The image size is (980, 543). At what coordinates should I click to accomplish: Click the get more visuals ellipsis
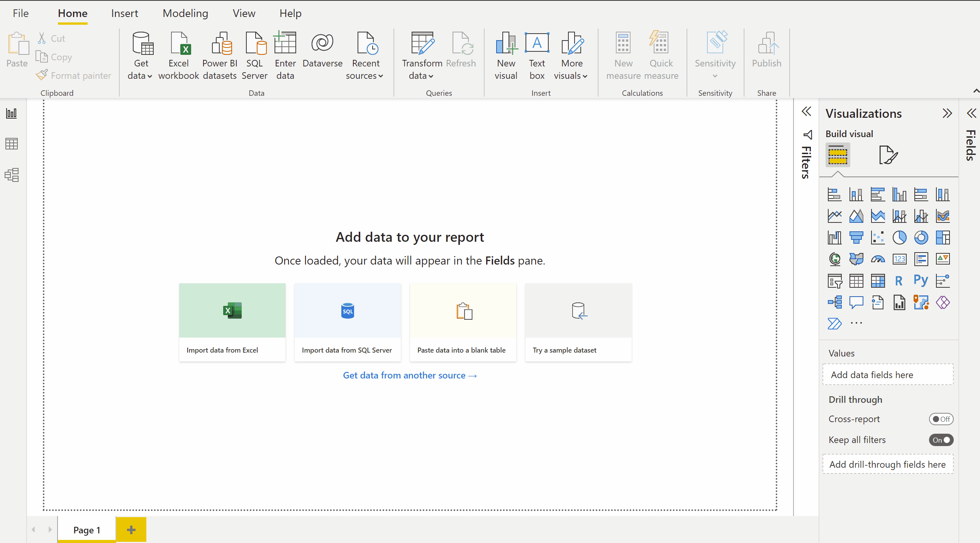tap(856, 323)
